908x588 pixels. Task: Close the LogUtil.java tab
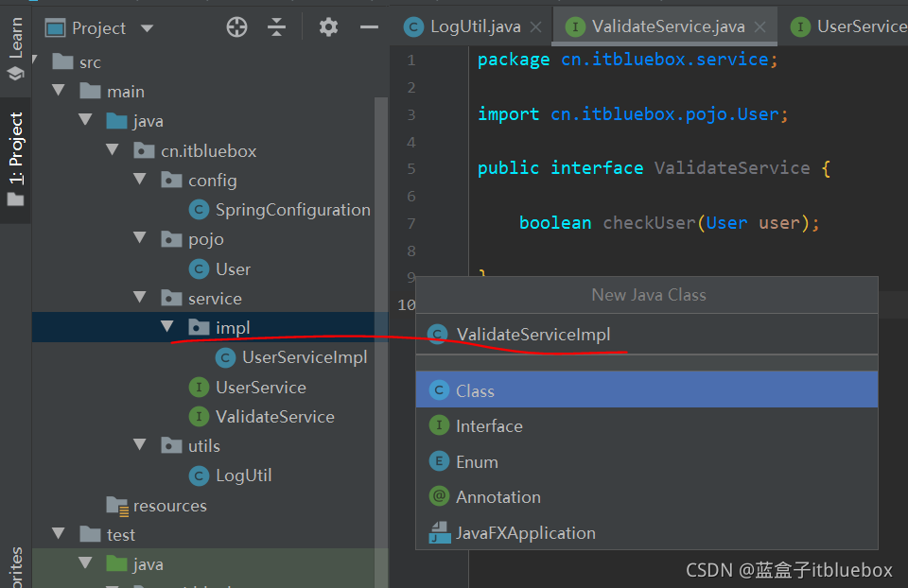tap(536, 27)
